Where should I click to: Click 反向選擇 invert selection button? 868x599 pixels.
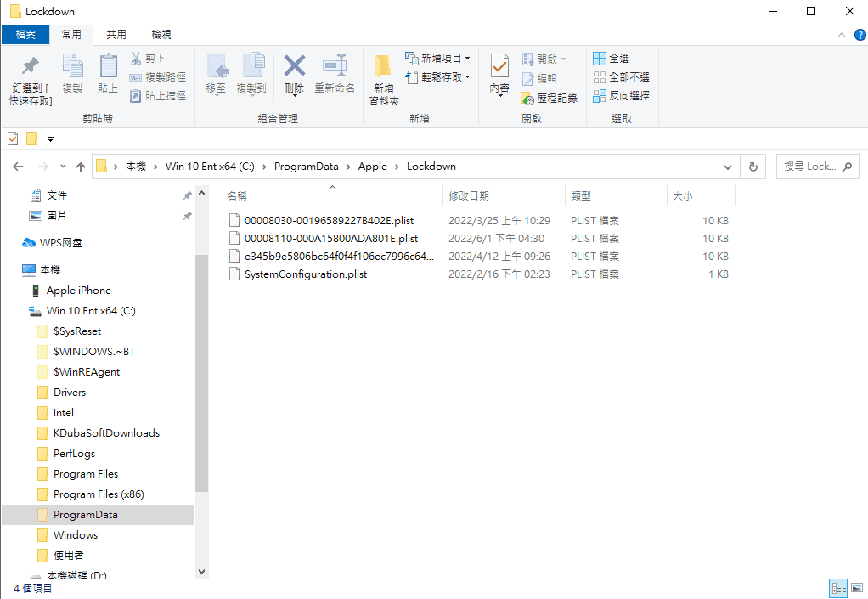(621, 96)
